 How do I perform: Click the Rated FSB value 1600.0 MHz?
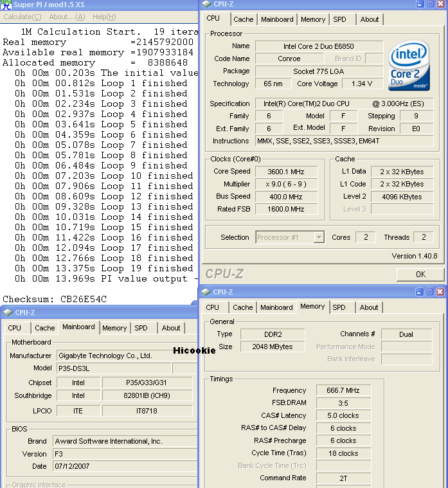click(x=286, y=209)
